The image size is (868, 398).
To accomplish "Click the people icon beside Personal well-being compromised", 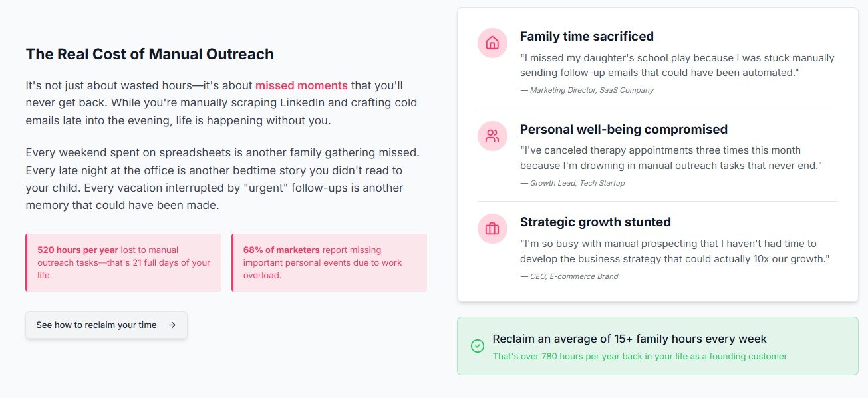I will coord(492,136).
